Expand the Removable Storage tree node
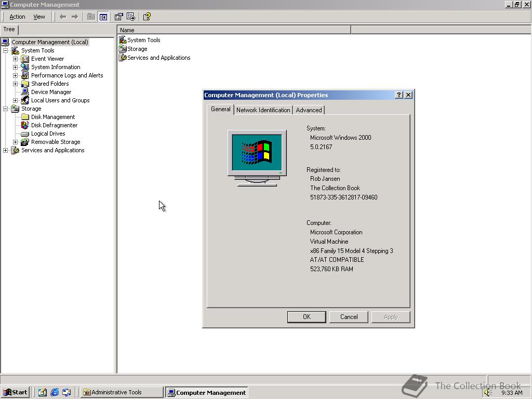 tap(15, 142)
